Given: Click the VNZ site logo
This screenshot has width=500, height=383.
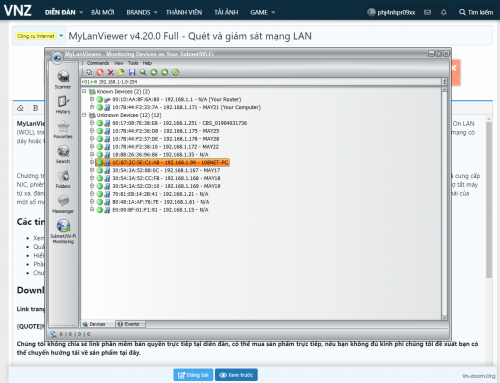Looking at the screenshot, I should 18,11.
